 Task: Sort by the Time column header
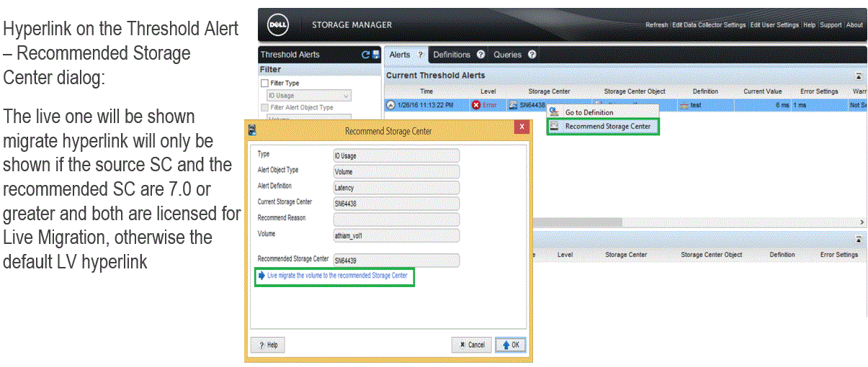click(426, 91)
